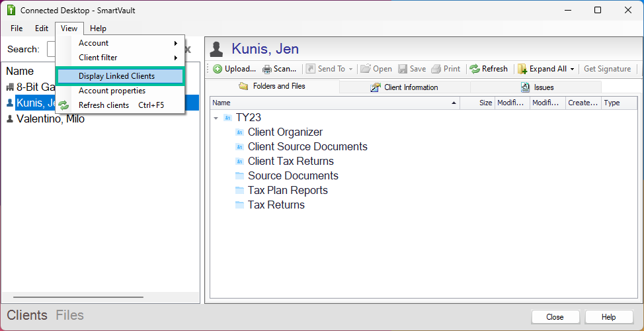Sort by the Name column header
Image resolution: width=644 pixels, height=331 pixels.
pyautogui.click(x=335, y=103)
